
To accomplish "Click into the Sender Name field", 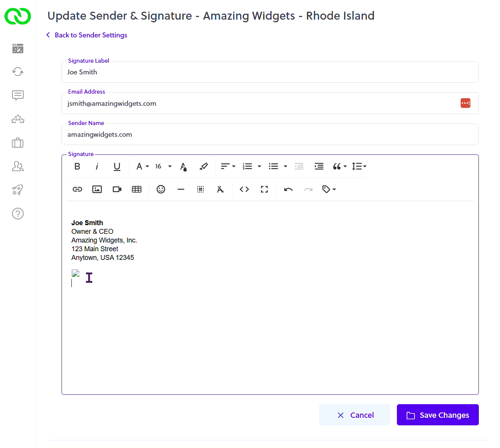I will click(270, 135).
